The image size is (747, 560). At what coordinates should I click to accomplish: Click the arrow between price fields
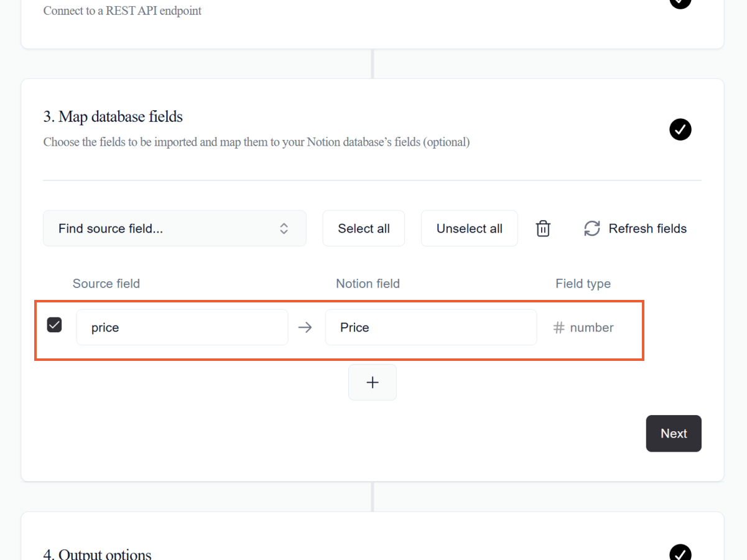point(305,327)
